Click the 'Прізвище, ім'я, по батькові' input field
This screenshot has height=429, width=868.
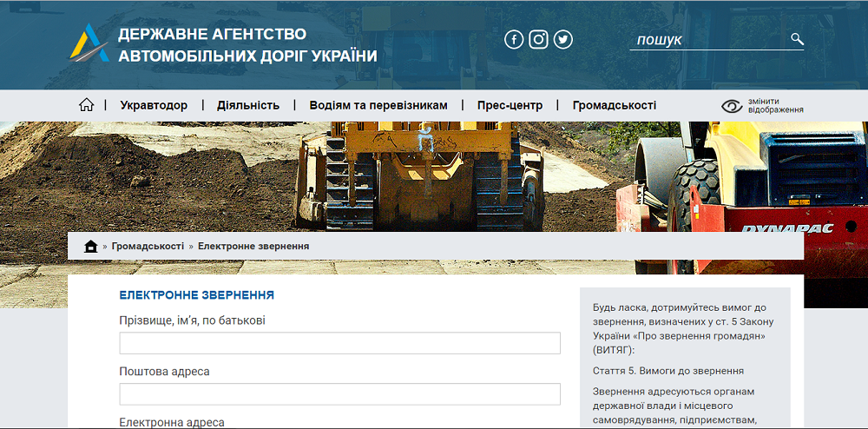point(340,343)
